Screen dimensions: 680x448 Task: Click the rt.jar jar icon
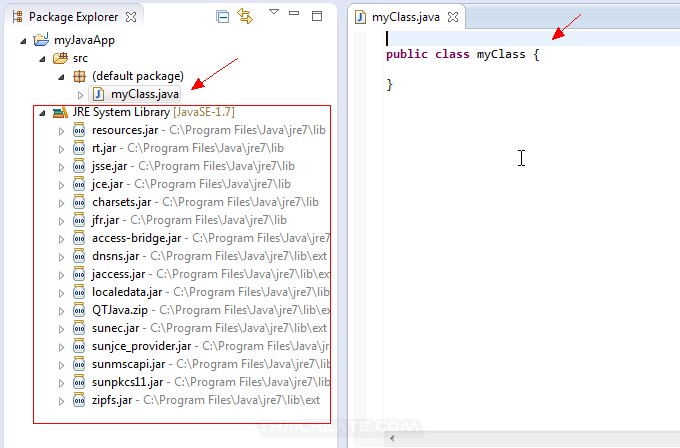click(x=79, y=148)
